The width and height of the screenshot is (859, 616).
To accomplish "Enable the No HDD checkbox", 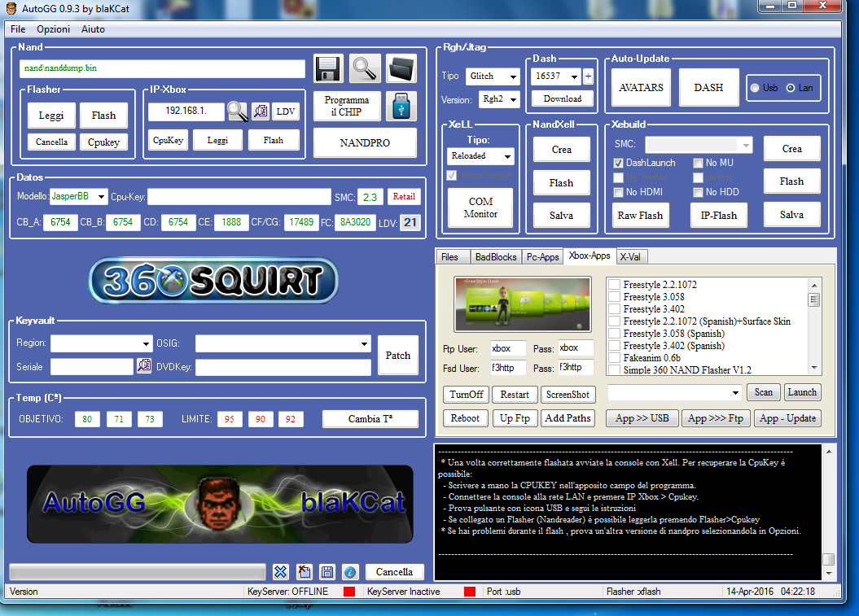I will click(698, 192).
